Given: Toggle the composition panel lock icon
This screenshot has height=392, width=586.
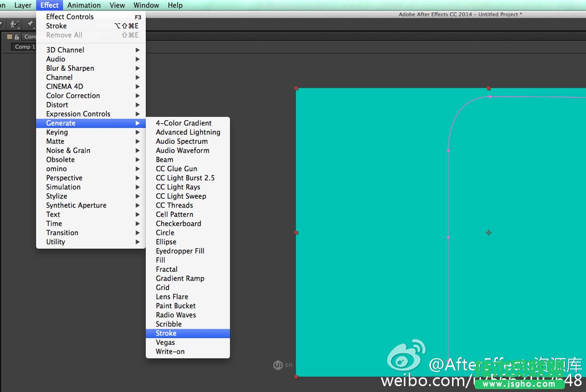Looking at the screenshot, I should 17,37.
